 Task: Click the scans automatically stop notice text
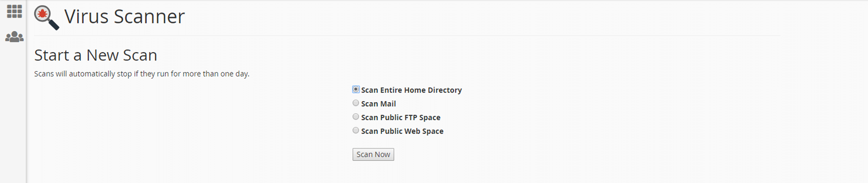(142, 74)
